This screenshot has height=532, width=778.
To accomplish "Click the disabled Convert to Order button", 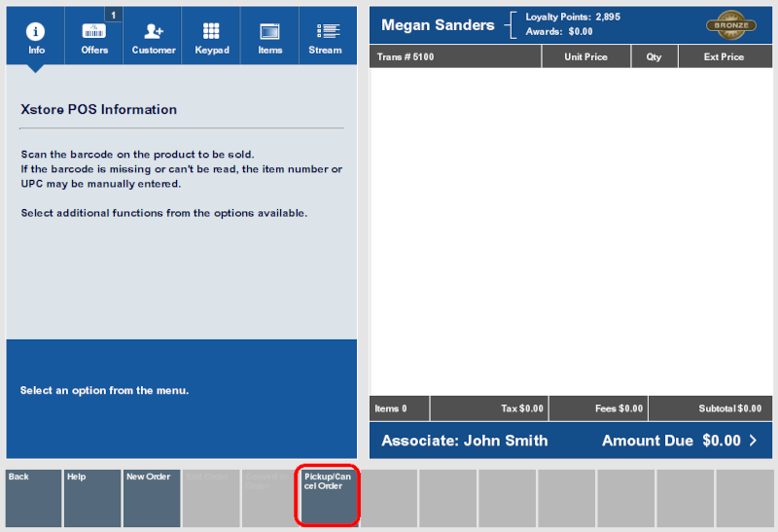I will [270, 498].
